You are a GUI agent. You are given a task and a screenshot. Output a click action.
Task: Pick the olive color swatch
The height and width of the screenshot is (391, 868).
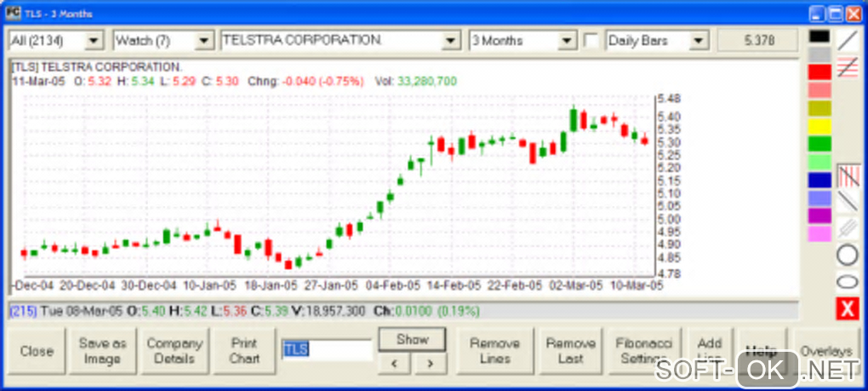819,108
